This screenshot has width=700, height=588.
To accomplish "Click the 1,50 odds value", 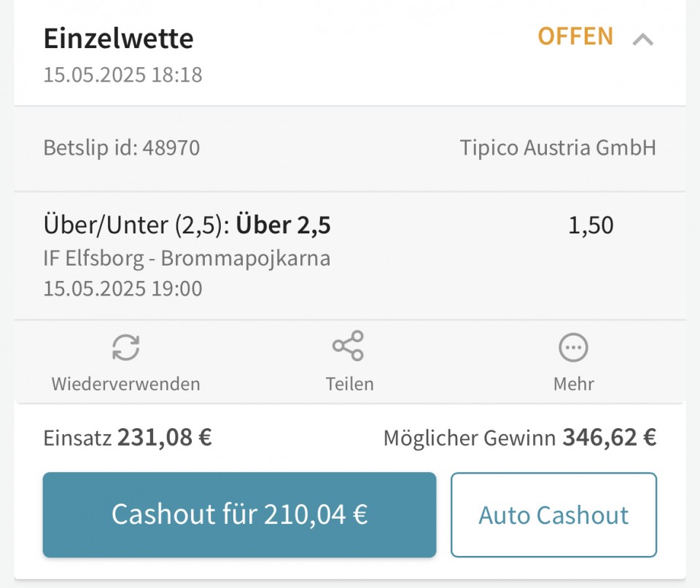I will point(591,225).
